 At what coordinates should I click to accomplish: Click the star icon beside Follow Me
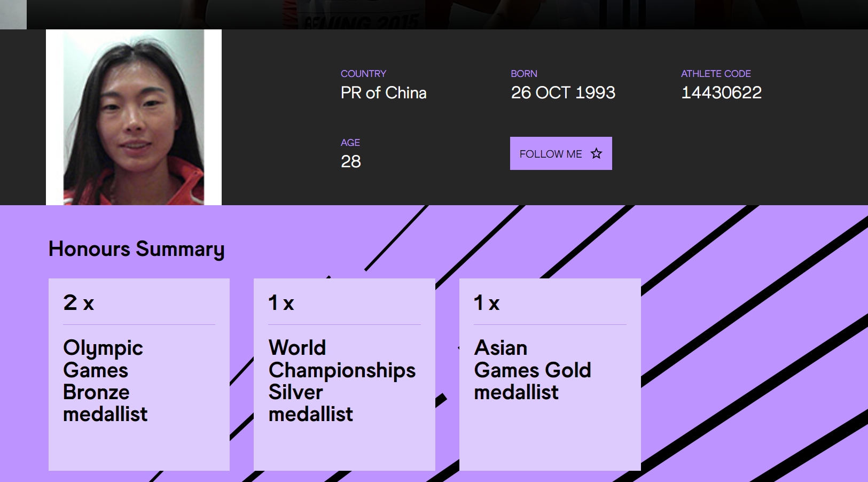click(596, 154)
